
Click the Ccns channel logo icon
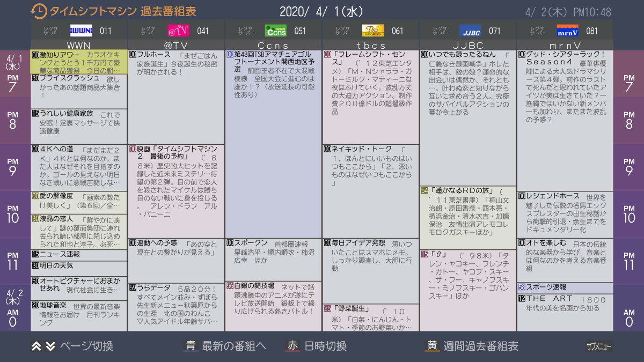[276, 31]
